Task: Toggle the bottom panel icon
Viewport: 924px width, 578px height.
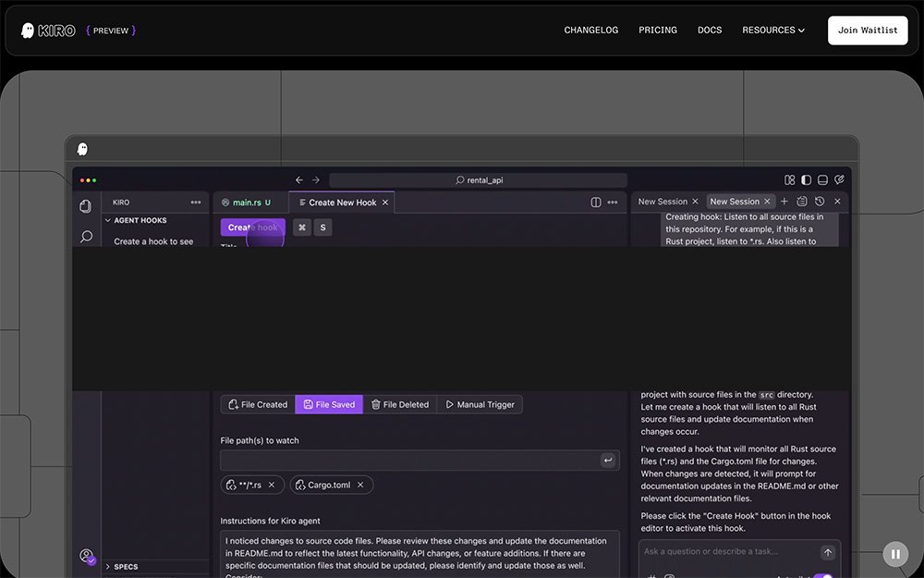Action: click(822, 180)
